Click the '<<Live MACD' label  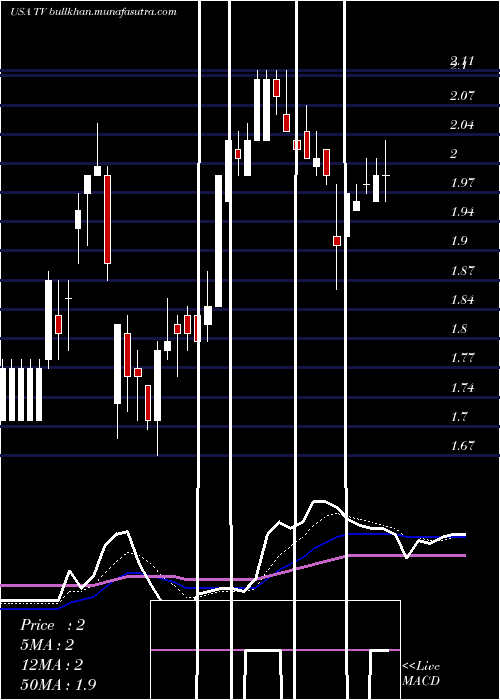click(421, 674)
